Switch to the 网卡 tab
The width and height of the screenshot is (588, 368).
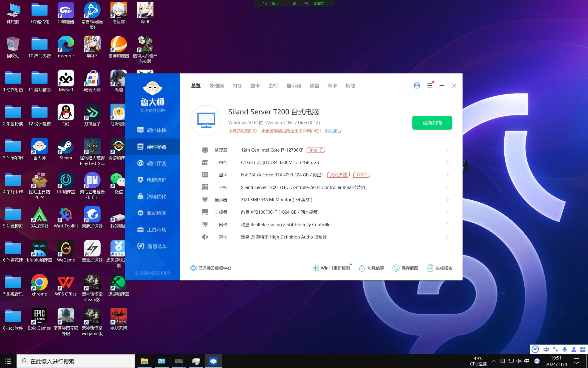click(x=332, y=86)
